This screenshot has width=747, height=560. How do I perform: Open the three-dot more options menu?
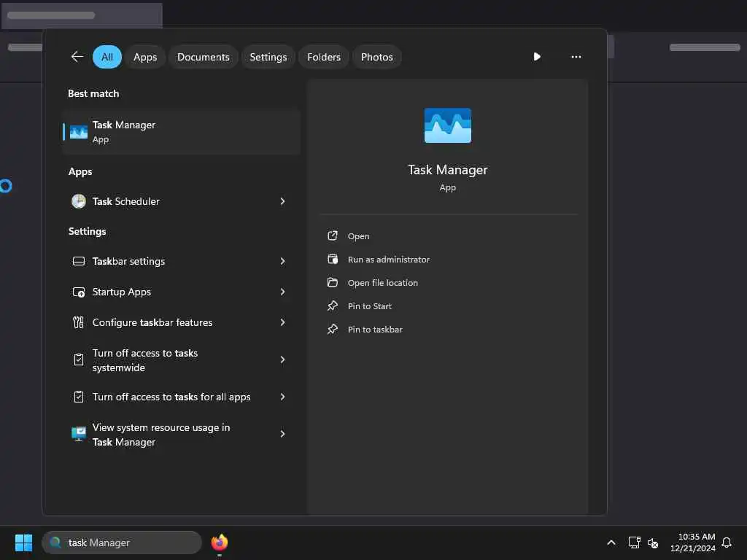(x=576, y=57)
